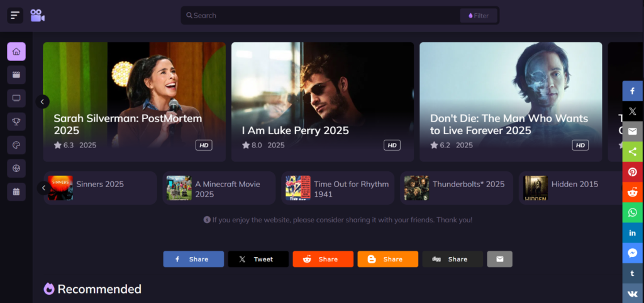644x303 pixels.
Task: Click the LinkedIn icon in share bar
Action: coord(633,232)
